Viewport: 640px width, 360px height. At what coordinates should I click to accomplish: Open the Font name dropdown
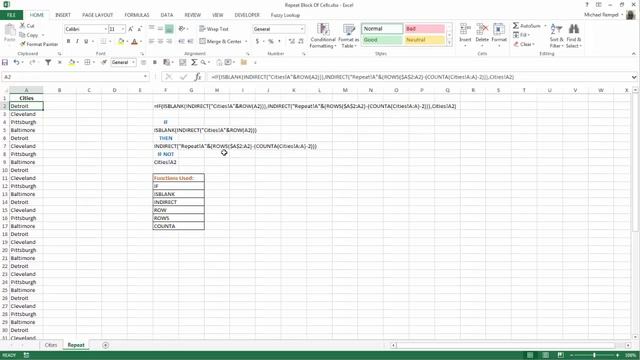[105, 29]
